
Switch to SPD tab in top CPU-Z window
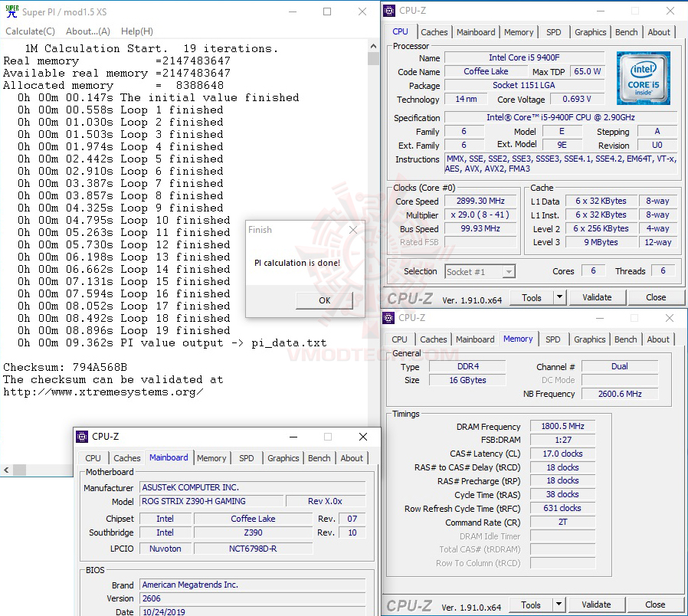point(554,32)
